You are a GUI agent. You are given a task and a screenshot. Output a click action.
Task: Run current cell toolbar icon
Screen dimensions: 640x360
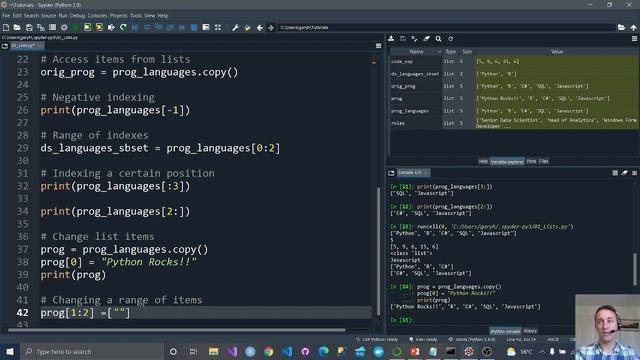87,27
